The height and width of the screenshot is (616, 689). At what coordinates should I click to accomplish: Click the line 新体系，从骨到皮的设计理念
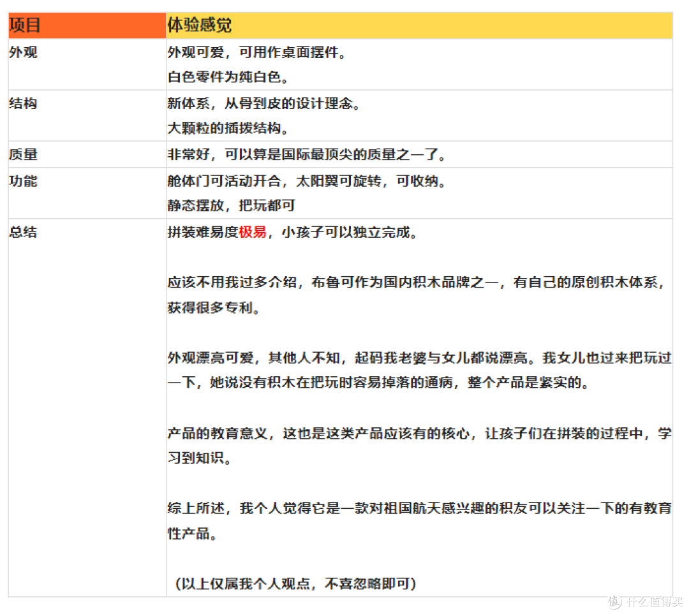tap(265, 104)
